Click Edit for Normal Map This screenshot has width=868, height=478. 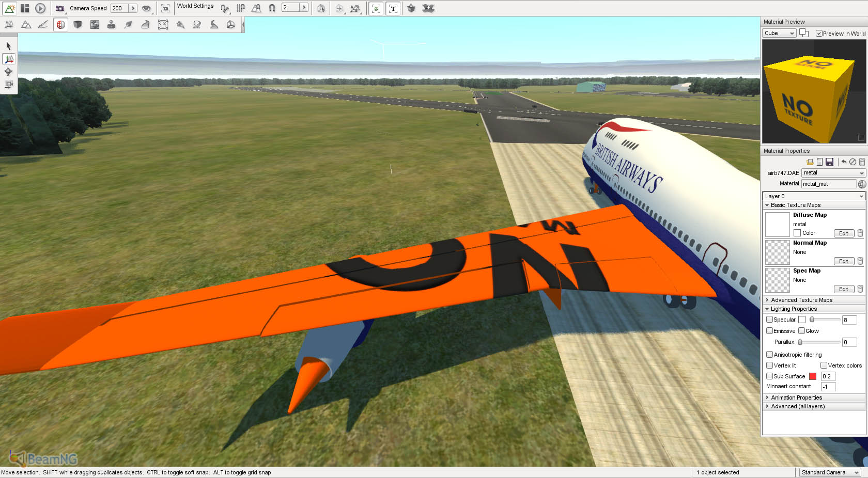point(844,261)
